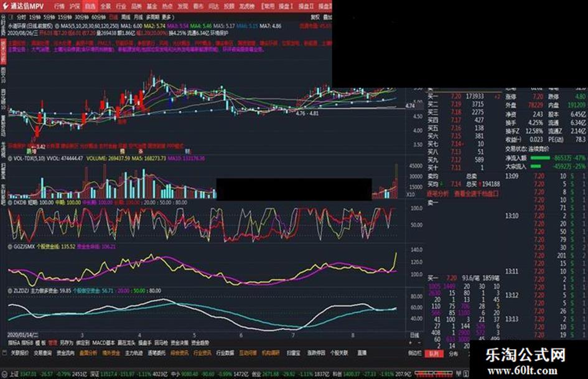Select the 赢在龙头 indicator template

126,343
